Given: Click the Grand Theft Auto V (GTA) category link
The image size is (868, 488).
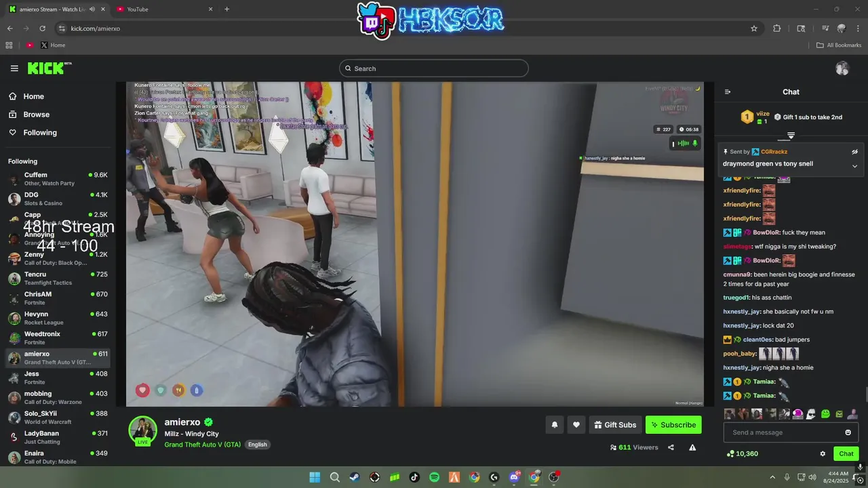Looking at the screenshot, I should [202, 445].
